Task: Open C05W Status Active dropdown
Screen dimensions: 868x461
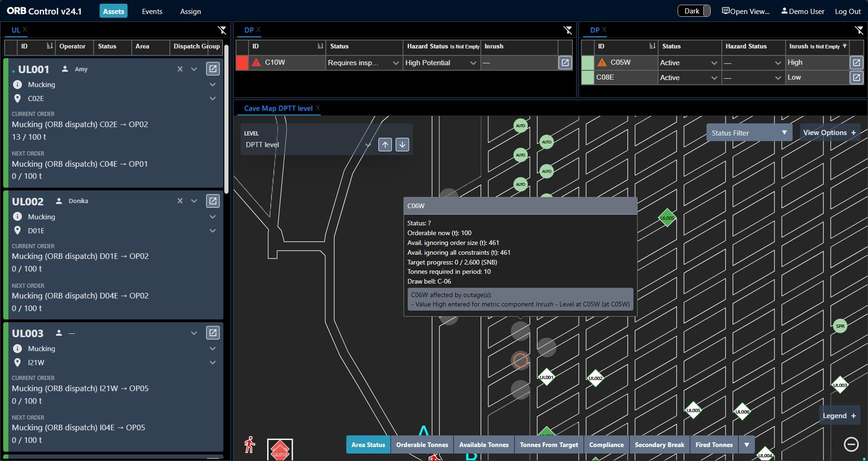Action: tap(689, 63)
